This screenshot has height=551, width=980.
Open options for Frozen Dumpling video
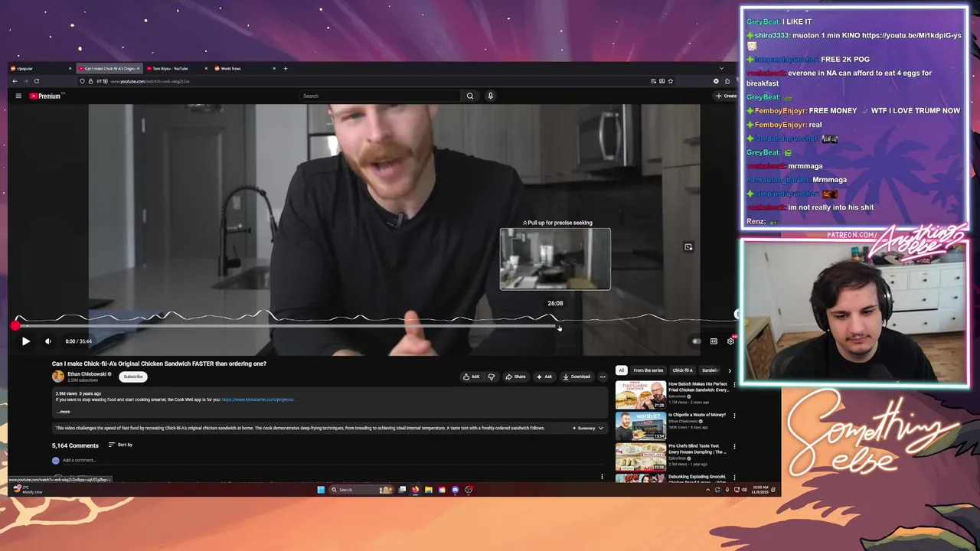(x=734, y=447)
